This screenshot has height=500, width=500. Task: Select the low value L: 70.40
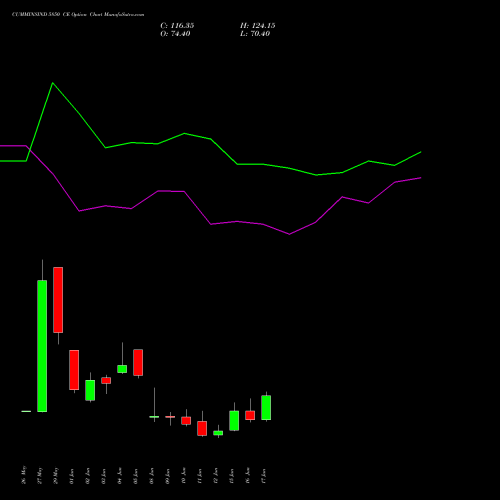point(255,34)
